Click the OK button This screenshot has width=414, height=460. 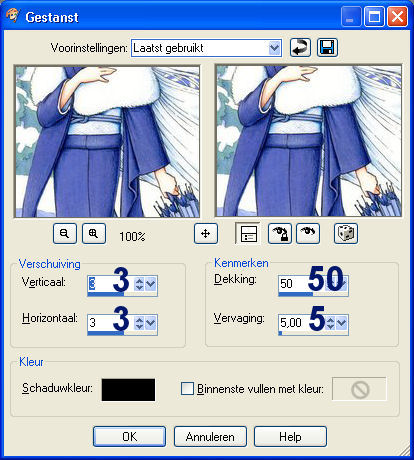tap(129, 436)
